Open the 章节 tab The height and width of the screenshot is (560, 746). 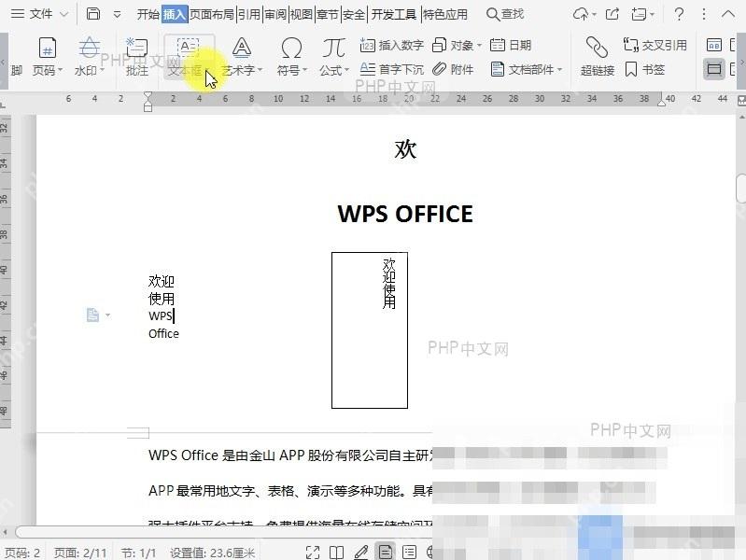pos(328,15)
